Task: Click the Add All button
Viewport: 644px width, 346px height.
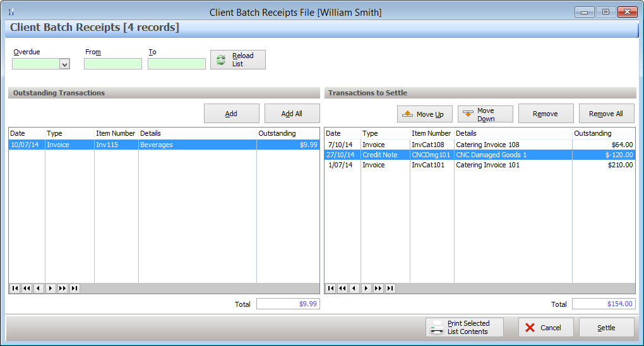Action: [x=292, y=114]
